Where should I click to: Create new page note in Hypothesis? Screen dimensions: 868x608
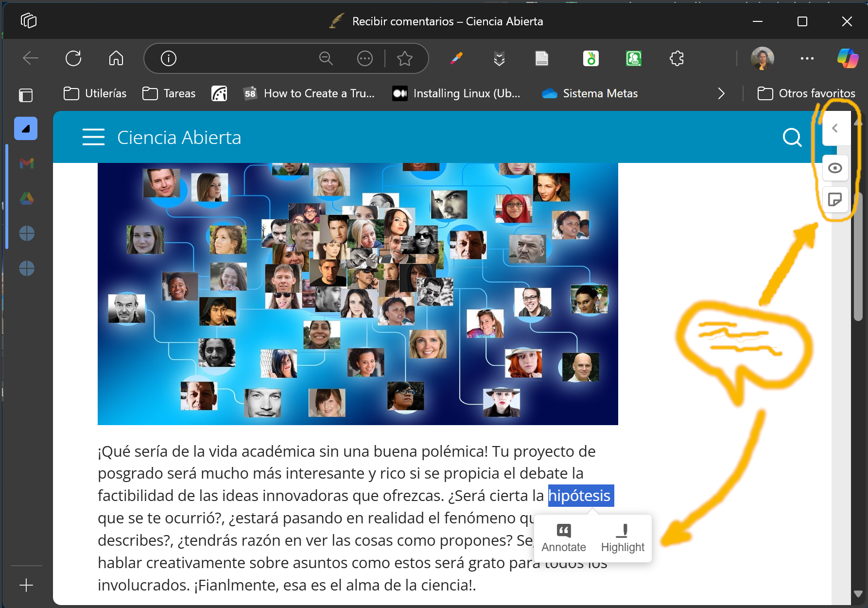click(835, 199)
